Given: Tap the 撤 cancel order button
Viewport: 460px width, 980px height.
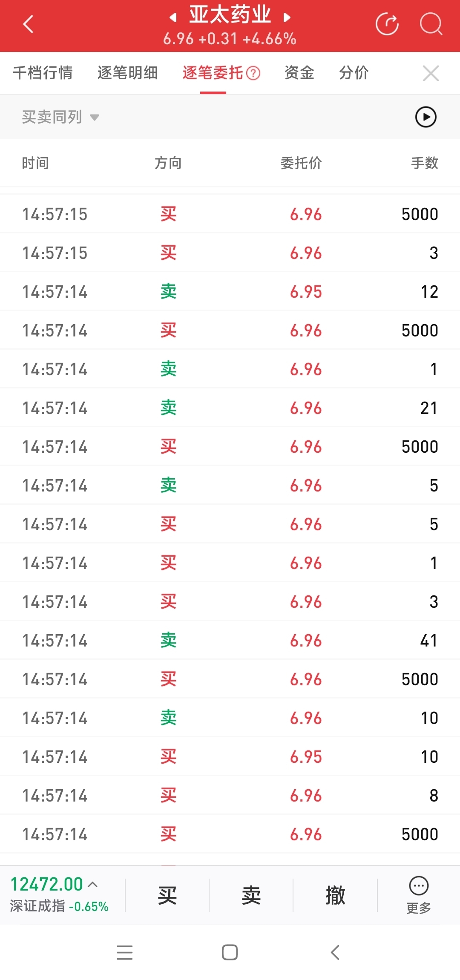Looking at the screenshot, I should 335,895.
